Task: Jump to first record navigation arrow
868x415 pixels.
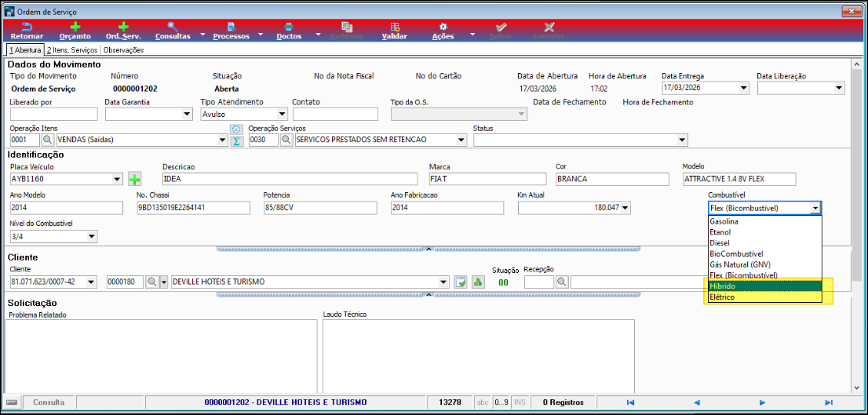Action: 629,402
